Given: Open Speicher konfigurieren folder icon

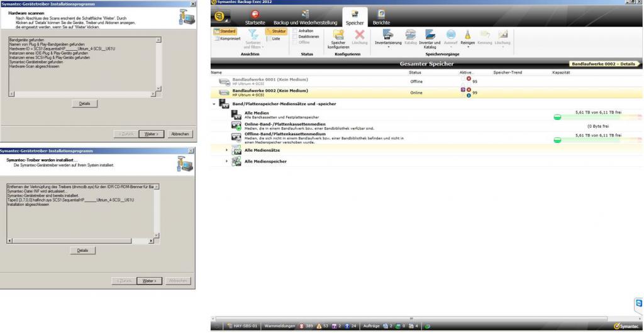Looking at the screenshot, I should pos(338,35).
